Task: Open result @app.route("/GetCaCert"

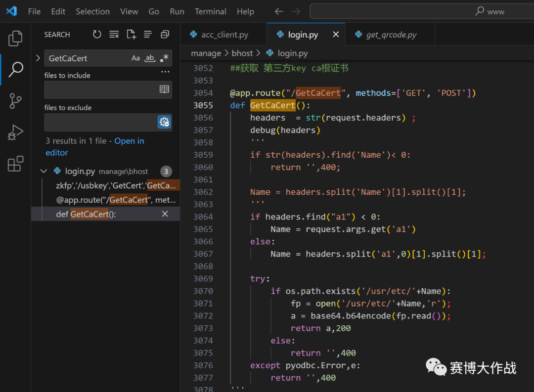Action: [x=116, y=200]
